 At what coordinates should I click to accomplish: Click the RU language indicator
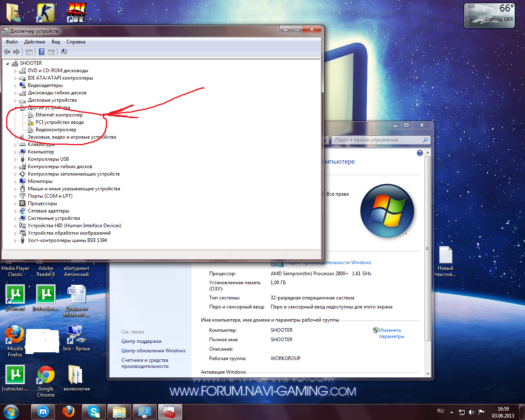(441, 411)
